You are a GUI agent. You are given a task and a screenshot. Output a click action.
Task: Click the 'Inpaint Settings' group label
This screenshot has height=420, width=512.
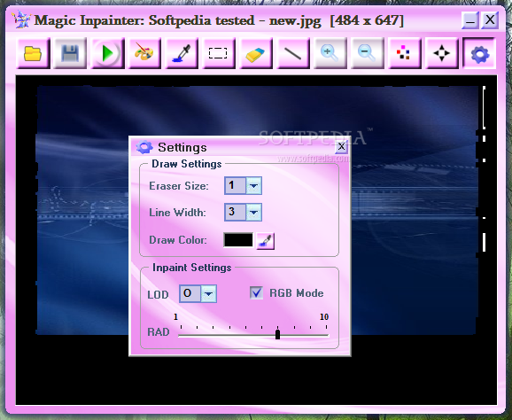[x=192, y=268]
